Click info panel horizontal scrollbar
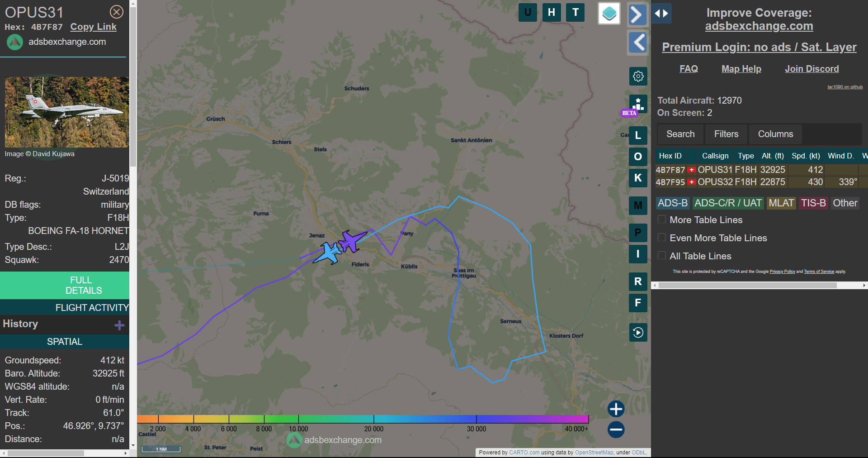This screenshot has width=868, height=458. 46,453
